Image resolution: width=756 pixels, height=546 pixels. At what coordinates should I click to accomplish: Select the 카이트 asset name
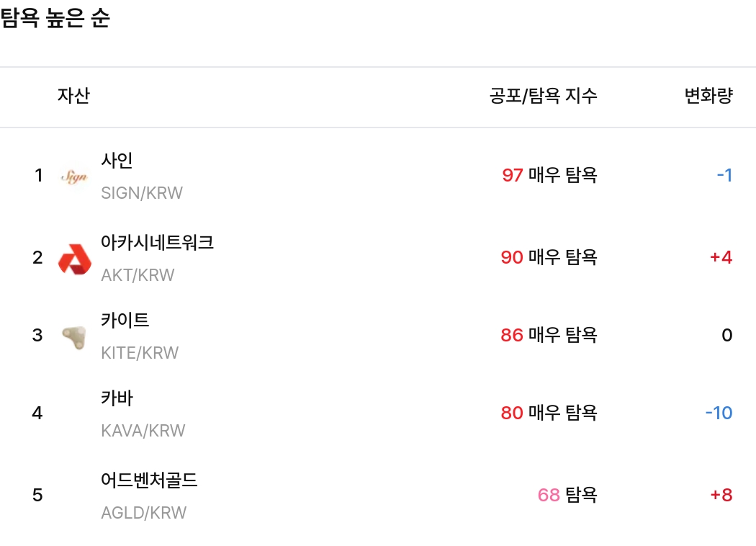coord(125,321)
